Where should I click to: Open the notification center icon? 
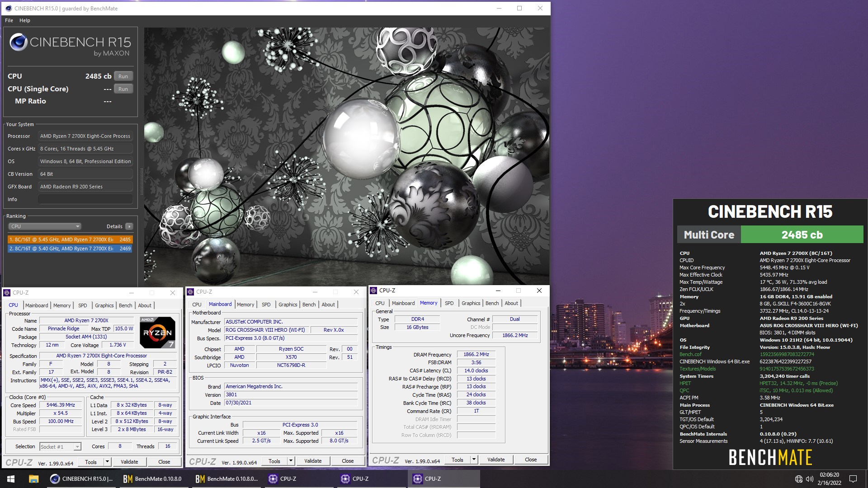click(853, 479)
